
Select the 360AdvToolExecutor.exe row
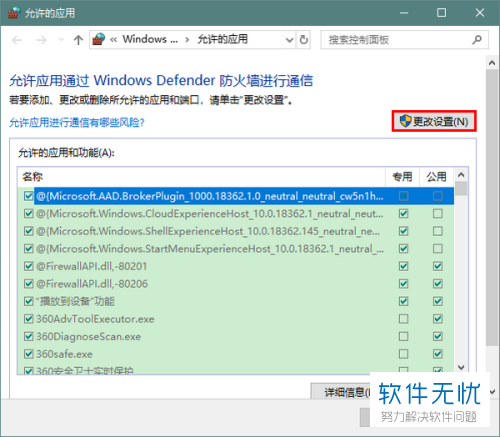236,319
